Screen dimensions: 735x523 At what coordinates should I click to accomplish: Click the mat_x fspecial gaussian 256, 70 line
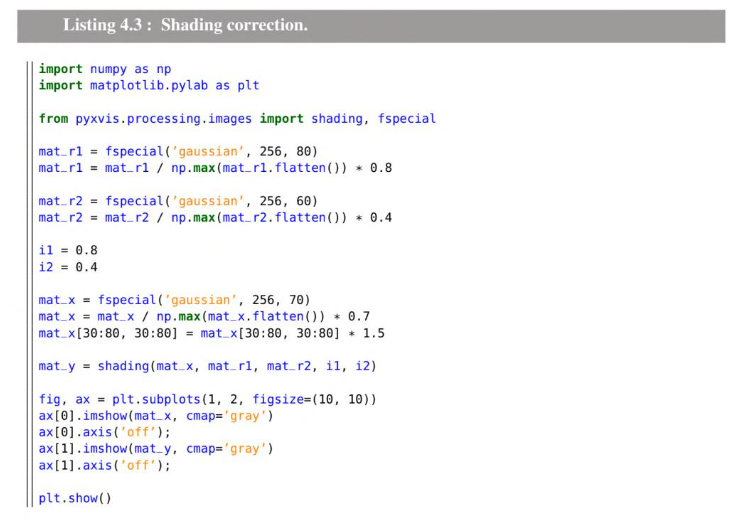click(174, 300)
